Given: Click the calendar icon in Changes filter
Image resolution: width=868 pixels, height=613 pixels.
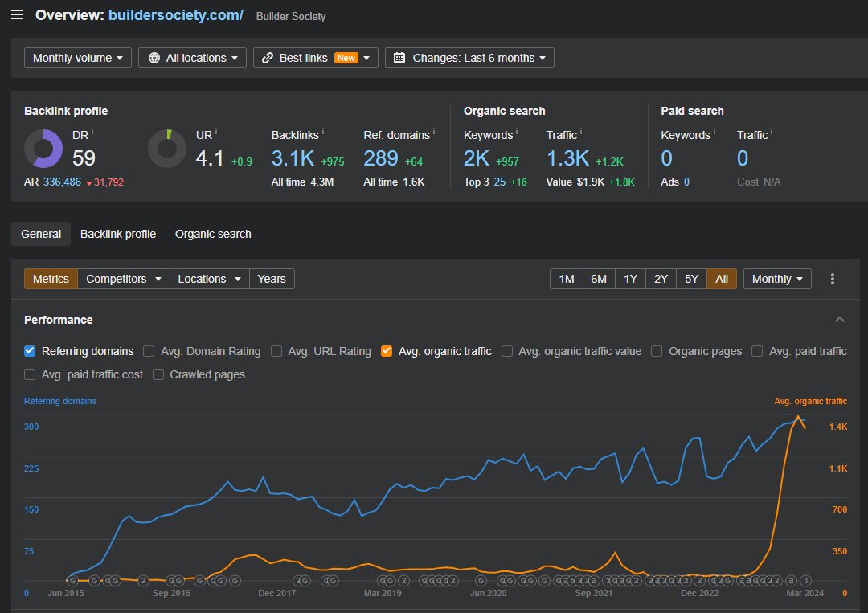Looking at the screenshot, I should (x=399, y=58).
